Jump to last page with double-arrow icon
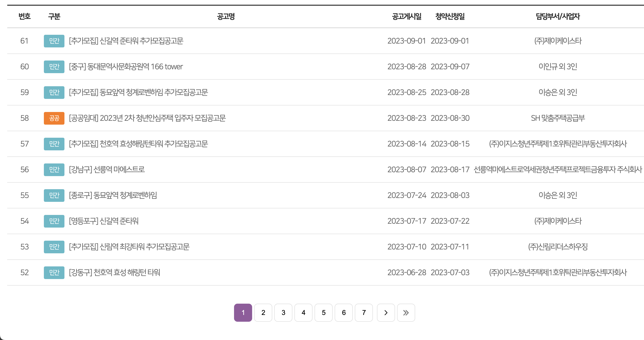The image size is (644, 340). 406,313
